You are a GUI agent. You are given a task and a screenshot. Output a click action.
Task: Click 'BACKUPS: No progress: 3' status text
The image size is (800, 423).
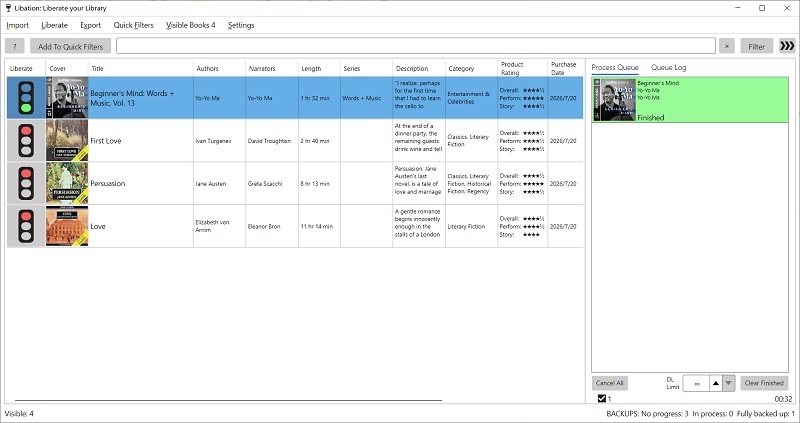(647, 414)
